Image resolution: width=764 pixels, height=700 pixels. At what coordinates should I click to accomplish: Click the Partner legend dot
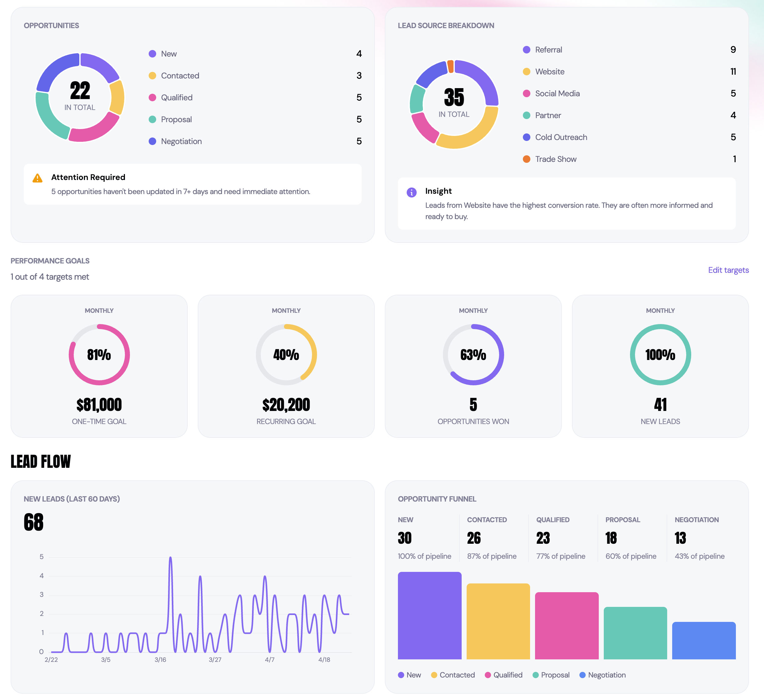(x=526, y=115)
